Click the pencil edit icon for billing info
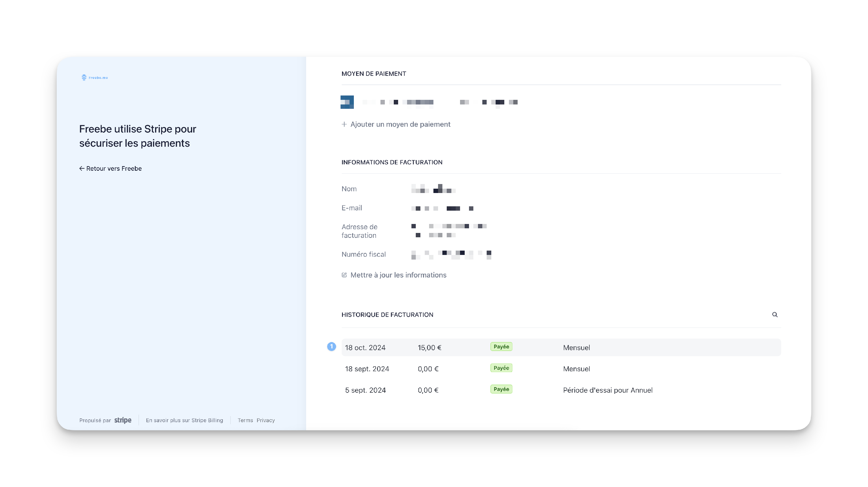This screenshot has height=487, width=868. (x=344, y=275)
